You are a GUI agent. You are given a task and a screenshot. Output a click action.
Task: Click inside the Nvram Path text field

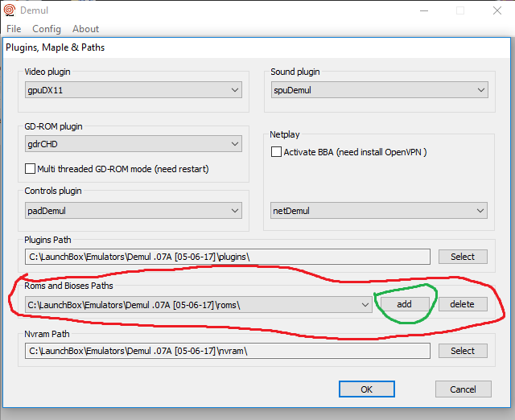pyautogui.click(x=228, y=351)
